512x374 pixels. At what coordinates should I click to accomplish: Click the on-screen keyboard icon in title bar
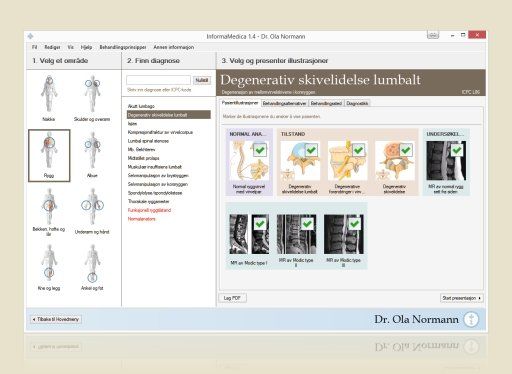(433, 35)
